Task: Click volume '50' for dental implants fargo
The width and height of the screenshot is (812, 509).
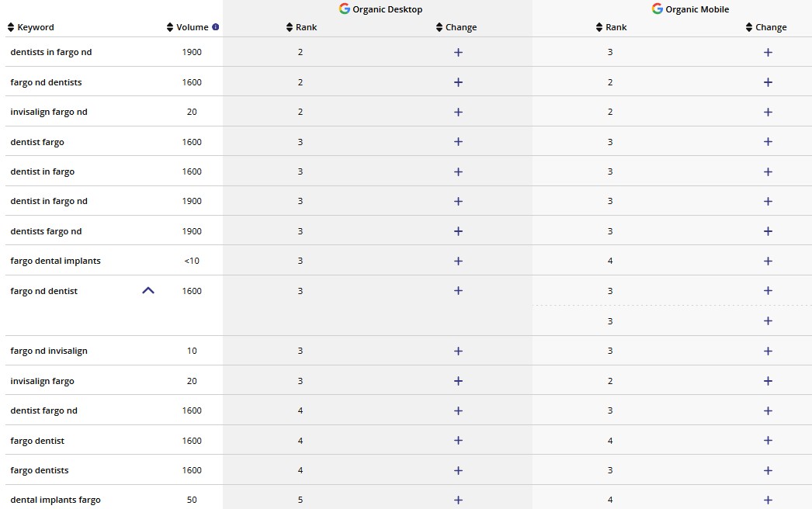Action: pos(192,500)
